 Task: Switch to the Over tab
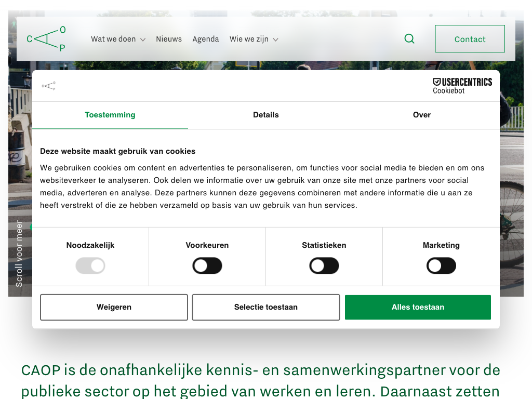pyautogui.click(x=422, y=115)
